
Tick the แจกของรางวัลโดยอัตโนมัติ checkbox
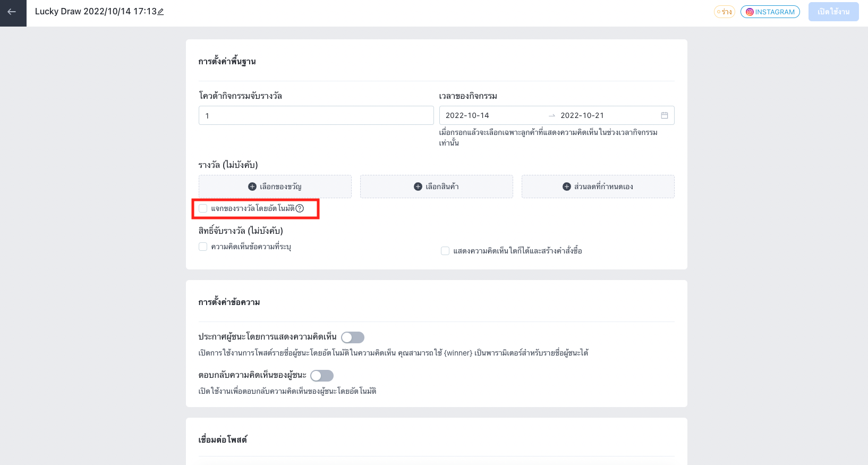click(x=203, y=208)
